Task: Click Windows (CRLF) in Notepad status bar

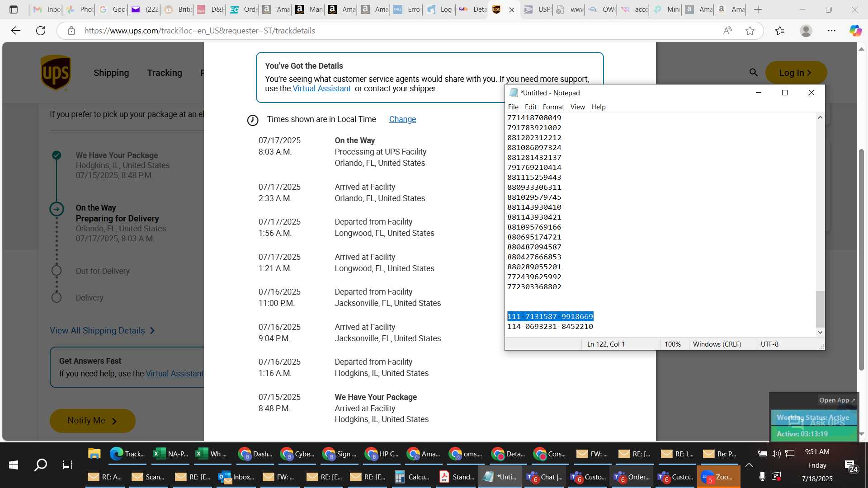Action: pyautogui.click(x=717, y=344)
